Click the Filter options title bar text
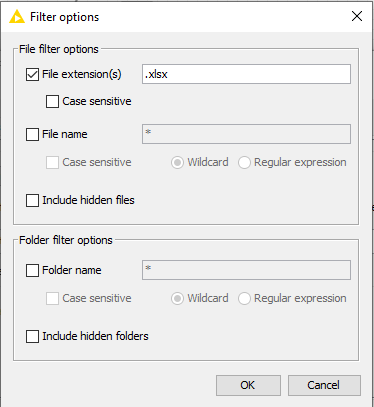374x407 pixels. pos(65,17)
